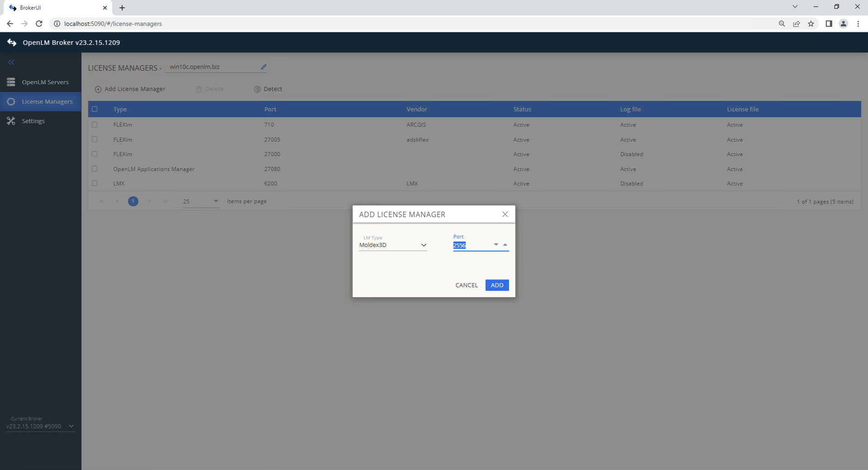
Task: Toggle the select-all checkbox in the table header
Action: [x=94, y=109]
